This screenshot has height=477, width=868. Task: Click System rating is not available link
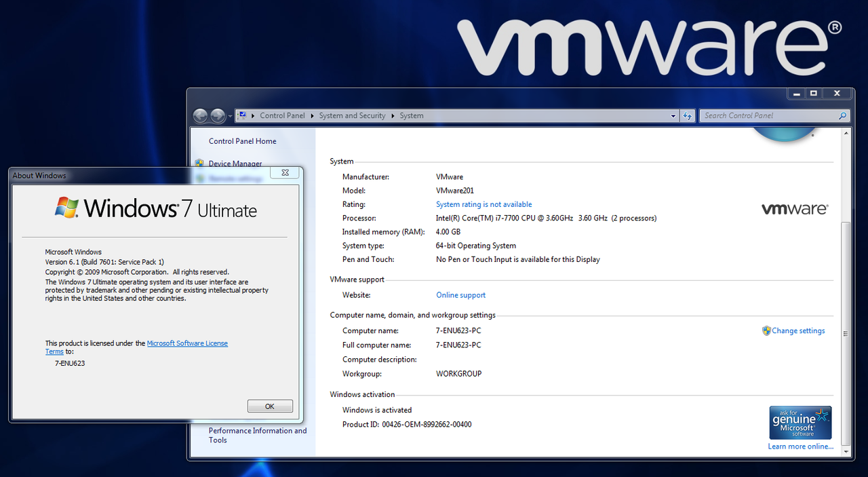pos(484,204)
